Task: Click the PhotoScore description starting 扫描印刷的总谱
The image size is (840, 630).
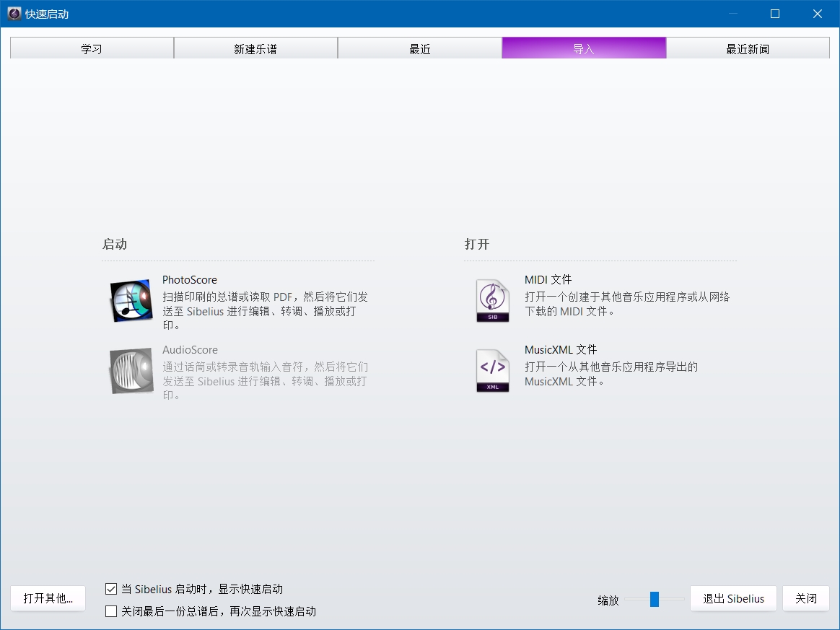Action: [265, 311]
